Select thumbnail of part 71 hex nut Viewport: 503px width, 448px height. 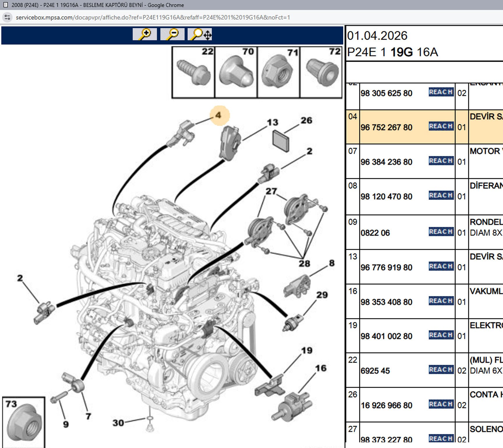279,72
